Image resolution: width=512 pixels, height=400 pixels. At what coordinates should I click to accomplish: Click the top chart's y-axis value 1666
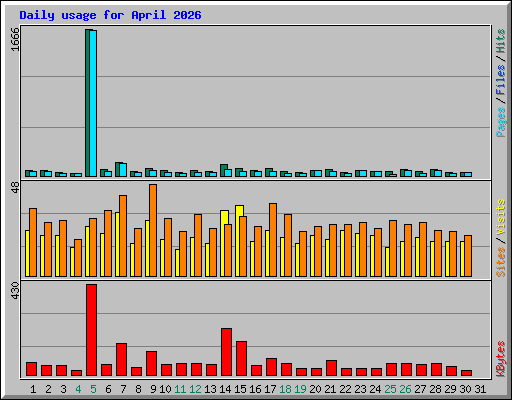(15, 39)
